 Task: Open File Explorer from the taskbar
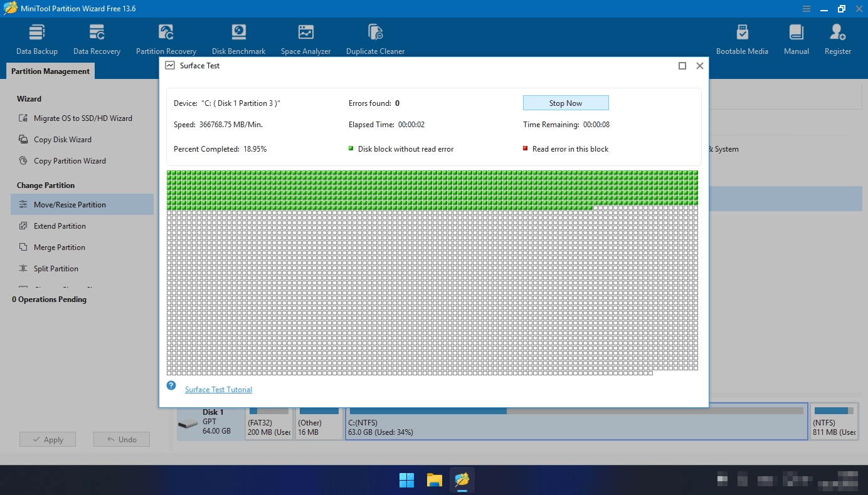[x=435, y=481]
